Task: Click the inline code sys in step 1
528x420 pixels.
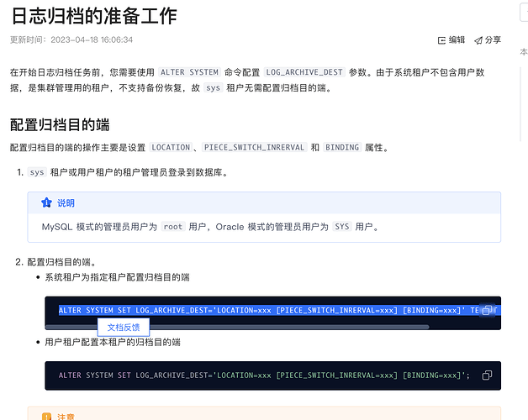Action: [37, 172]
